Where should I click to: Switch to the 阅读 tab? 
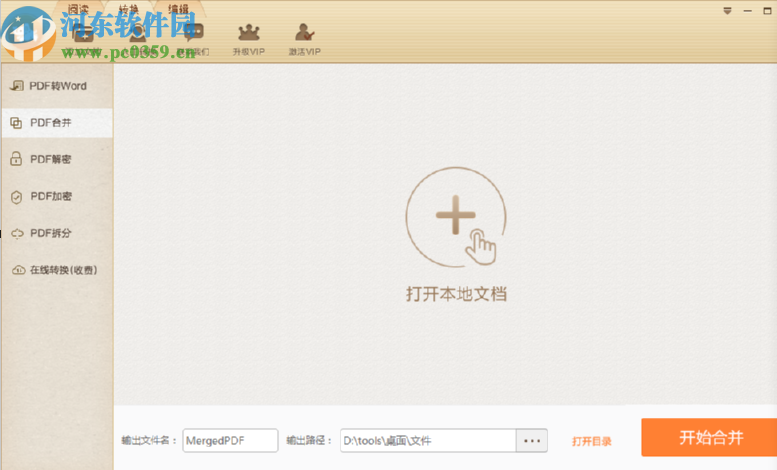tap(78, 9)
